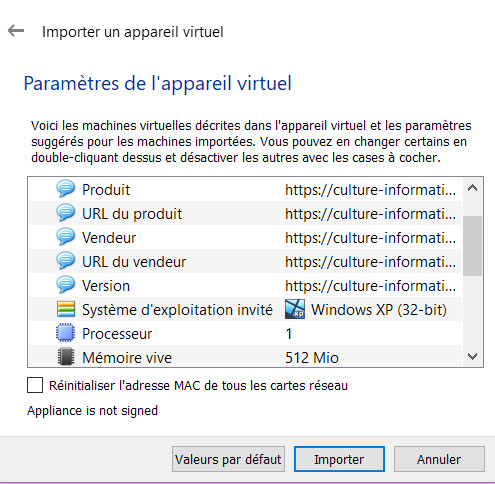Click the list scroll up arrow
The width and height of the screenshot is (495, 484).
tap(472, 188)
